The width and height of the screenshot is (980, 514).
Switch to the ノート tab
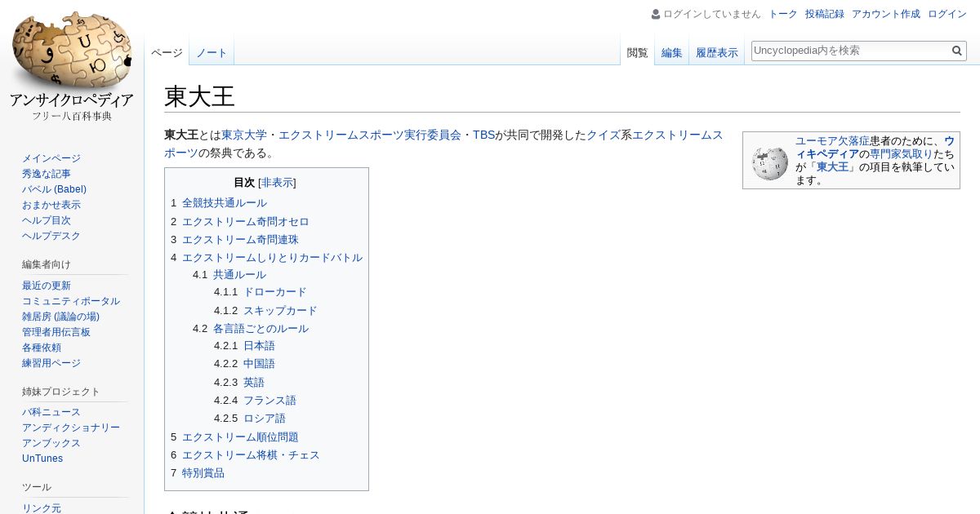(212, 53)
